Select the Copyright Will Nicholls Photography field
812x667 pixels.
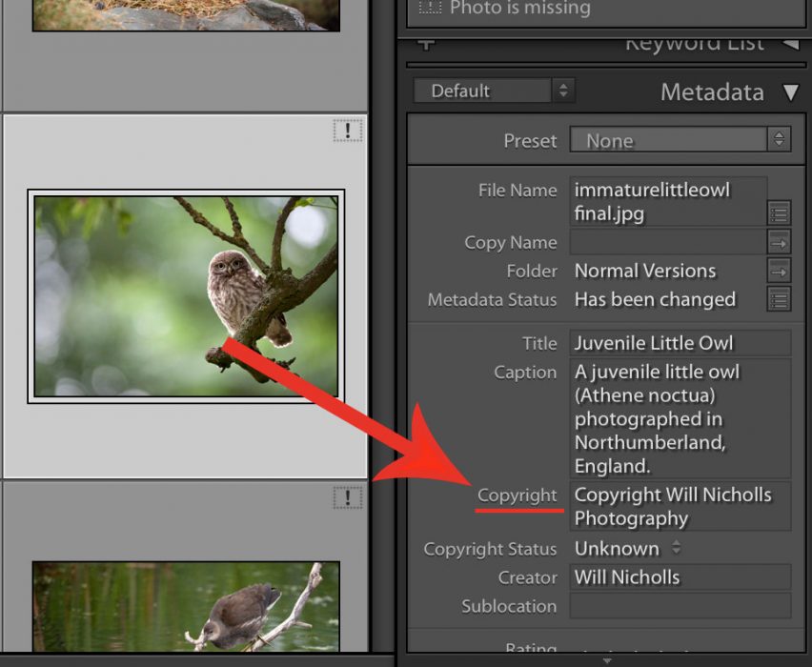coord(680,506)
